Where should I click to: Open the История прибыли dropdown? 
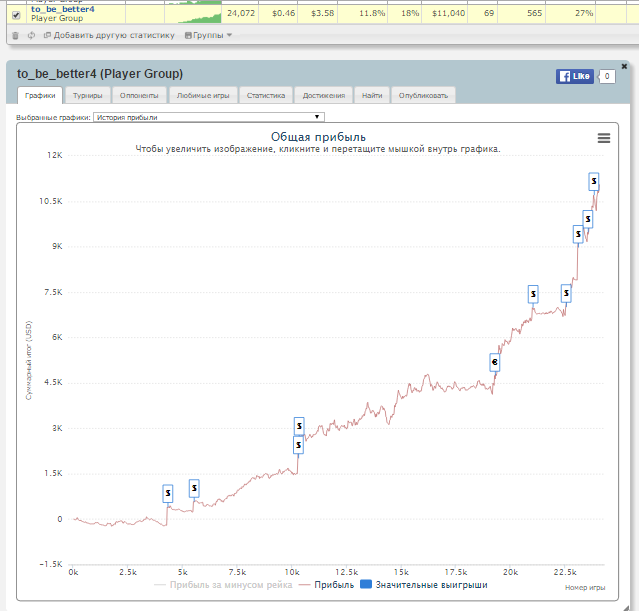tap(209, 117)
